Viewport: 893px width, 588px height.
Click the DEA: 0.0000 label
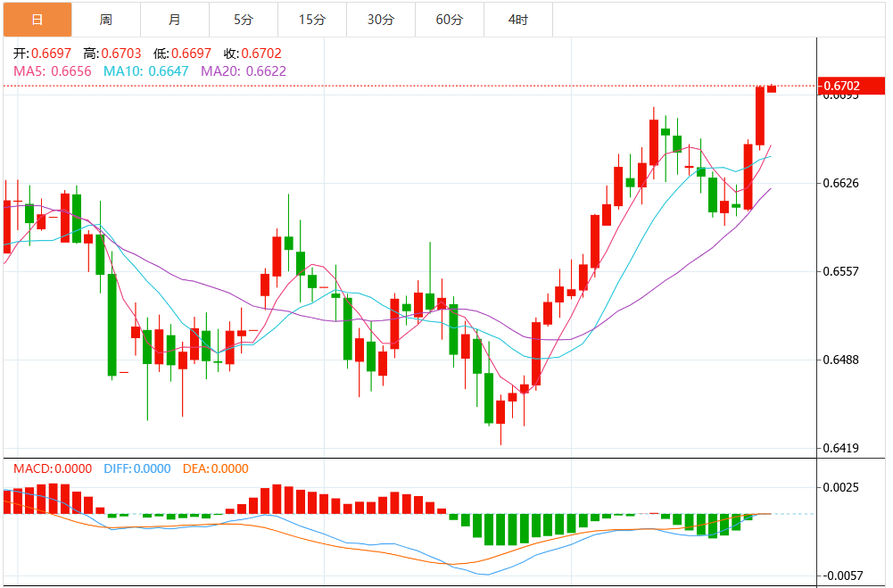click(x=215, y=468)
